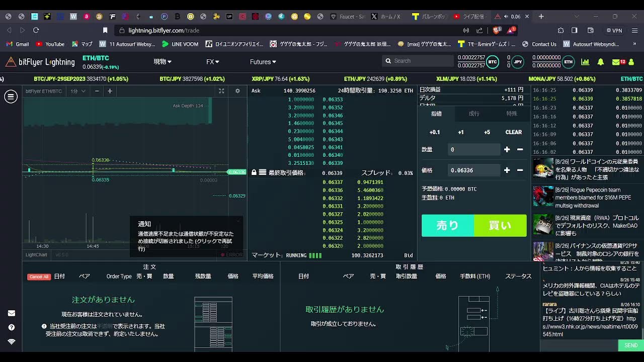
Task: Click the order book lock icon
Action: coord(255,172)
